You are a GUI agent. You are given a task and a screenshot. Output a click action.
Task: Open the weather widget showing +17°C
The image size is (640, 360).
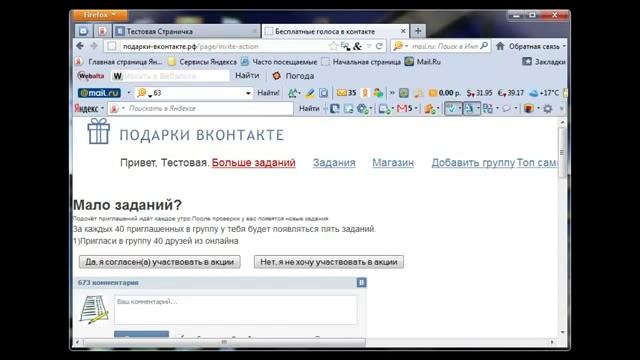pos(544,93)
